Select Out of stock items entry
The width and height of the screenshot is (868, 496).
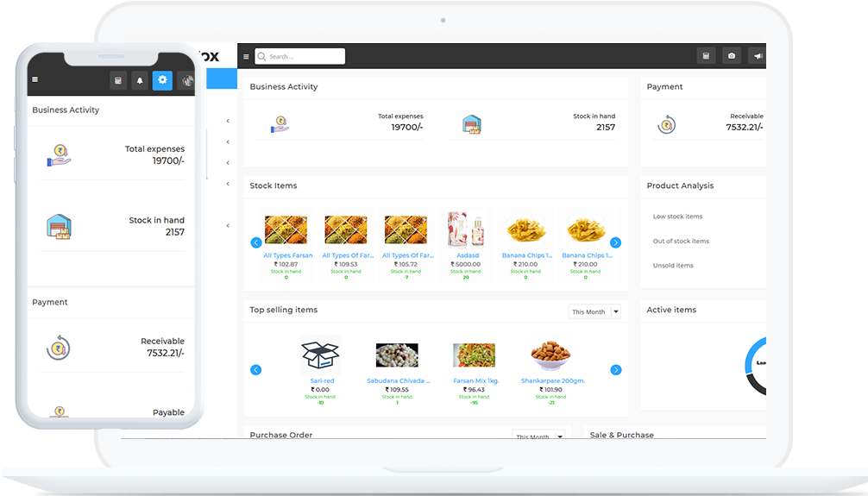click(681, 242)
